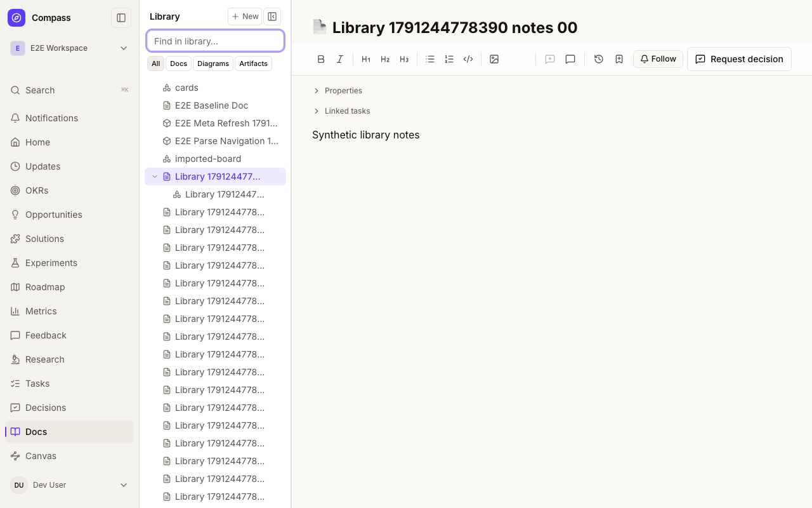Apply Heading 2 style
This screenshot has height=508, width=812.
tap(385, 59)
